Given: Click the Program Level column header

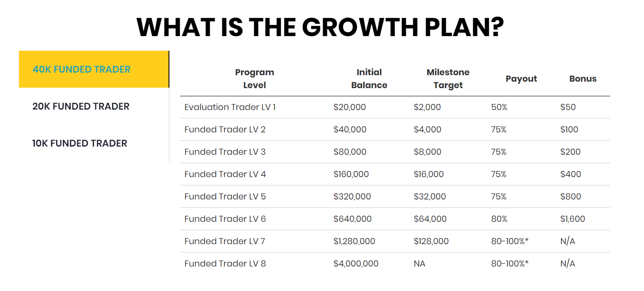Looking at the screenshot, I should pos(255,79).
